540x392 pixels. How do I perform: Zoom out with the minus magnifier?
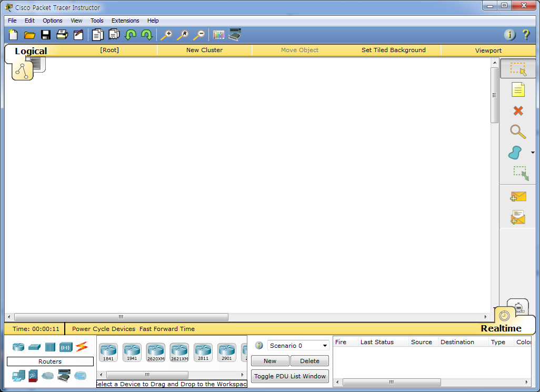(199, 35)
